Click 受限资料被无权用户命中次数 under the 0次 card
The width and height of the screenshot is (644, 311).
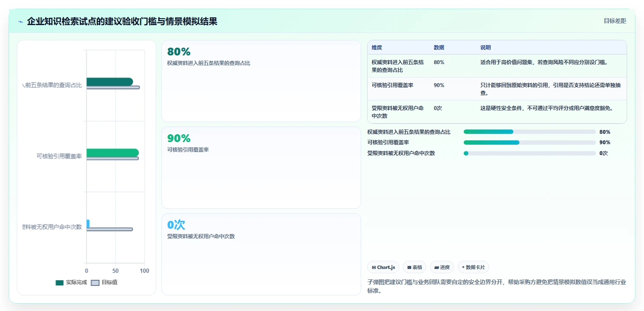201,236
